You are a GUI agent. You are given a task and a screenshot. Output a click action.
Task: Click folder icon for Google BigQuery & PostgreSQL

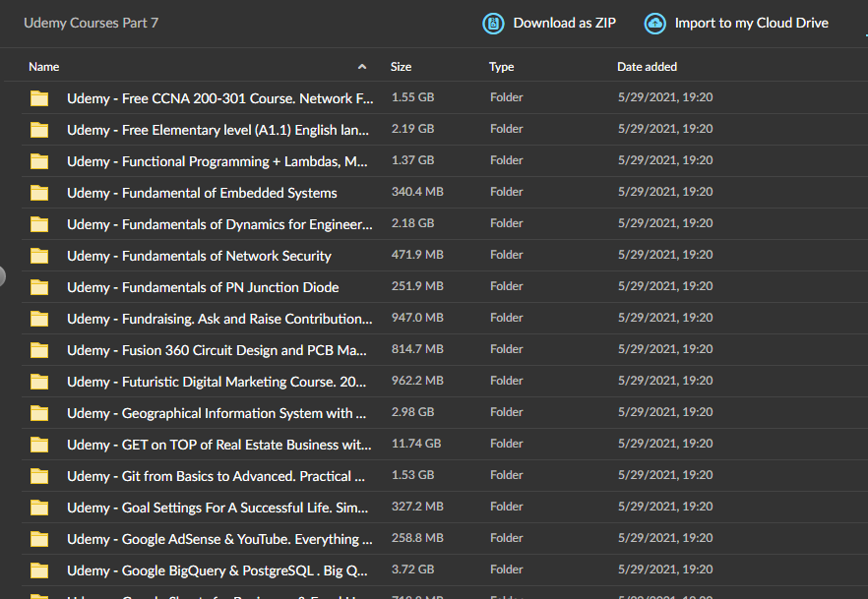tap(39, 570)
